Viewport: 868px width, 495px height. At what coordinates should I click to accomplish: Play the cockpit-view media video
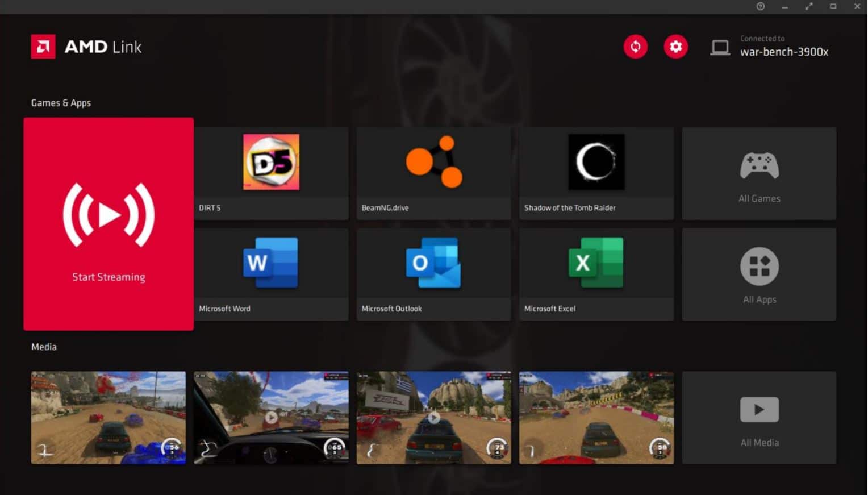point(271,418)
